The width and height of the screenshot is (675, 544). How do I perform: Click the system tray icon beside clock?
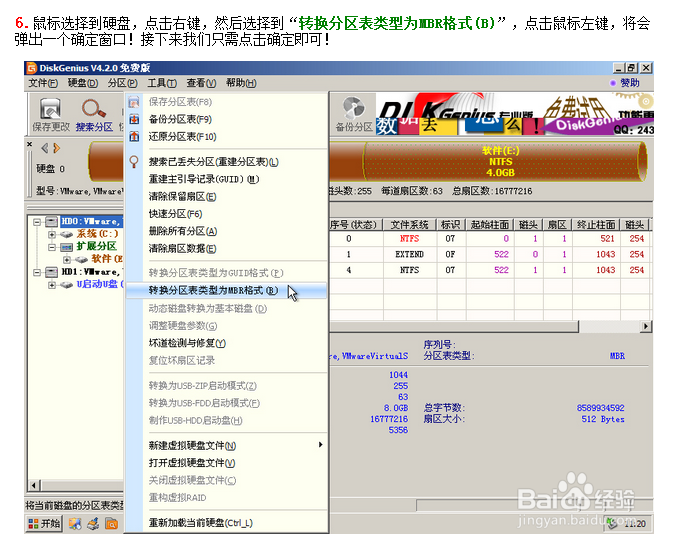[613, 524]
